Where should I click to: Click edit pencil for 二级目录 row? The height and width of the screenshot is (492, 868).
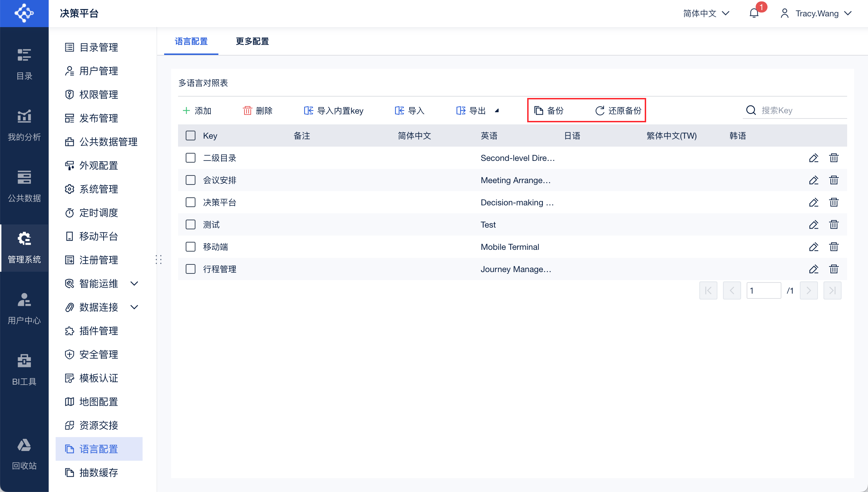coord(813,158)
